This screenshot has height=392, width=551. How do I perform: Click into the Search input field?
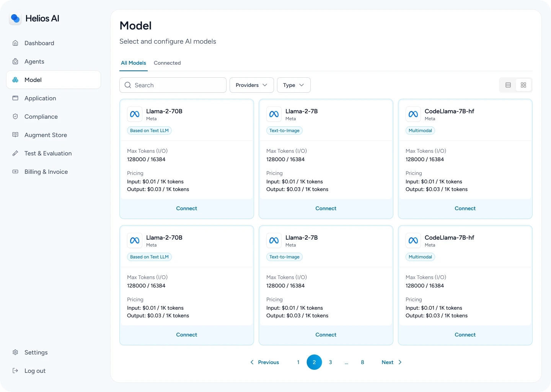pyautogui.click(x=173, y=85)
